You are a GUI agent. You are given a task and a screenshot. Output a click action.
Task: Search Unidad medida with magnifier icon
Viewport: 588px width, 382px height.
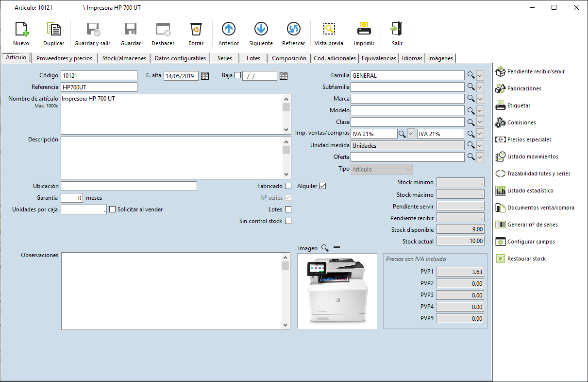pyautogui.click(x=470, y=145)
